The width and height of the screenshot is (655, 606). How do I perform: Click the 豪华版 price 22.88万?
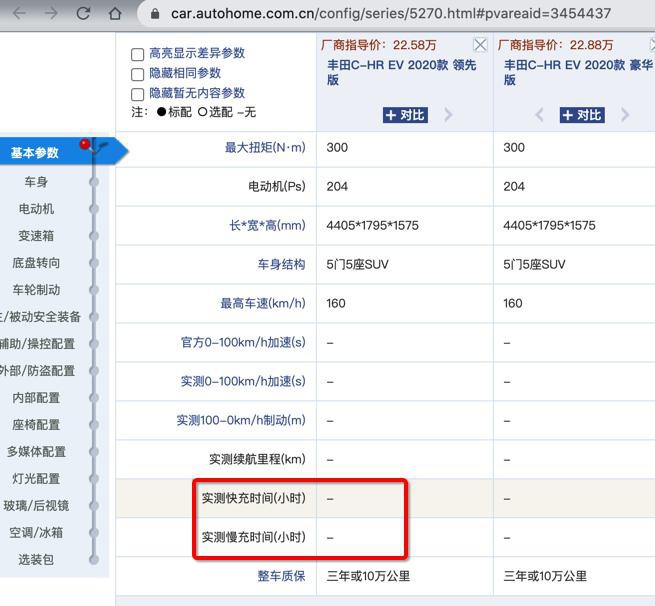[x=592, y=45]
